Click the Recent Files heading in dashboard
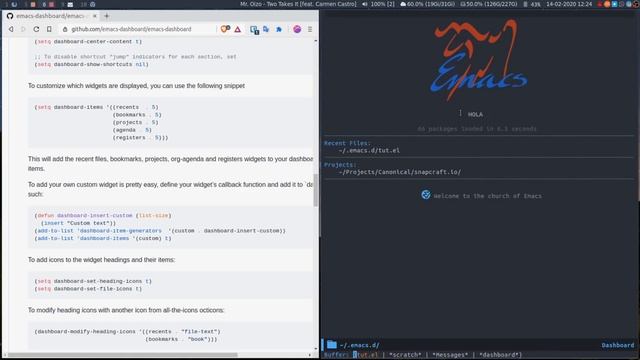The width and height of the screenshot is (640, 360). click(347, 143)
